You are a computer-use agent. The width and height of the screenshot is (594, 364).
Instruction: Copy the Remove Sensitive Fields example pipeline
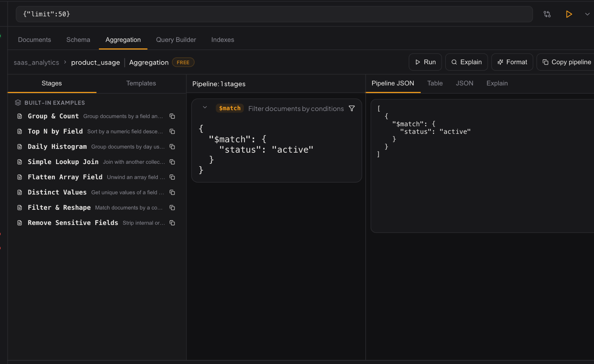[172, 223]
